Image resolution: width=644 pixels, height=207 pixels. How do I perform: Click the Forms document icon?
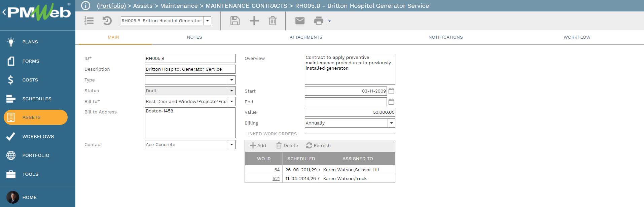click(x=11, y=61)
